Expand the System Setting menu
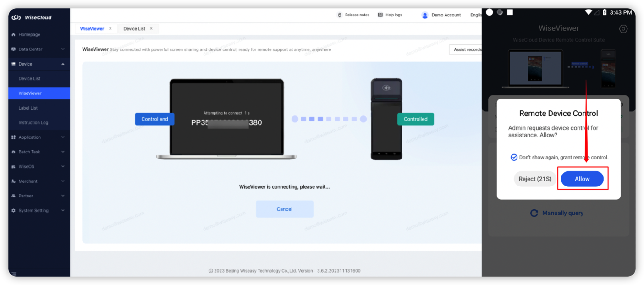The image size is (644, 285). point(63,211)
